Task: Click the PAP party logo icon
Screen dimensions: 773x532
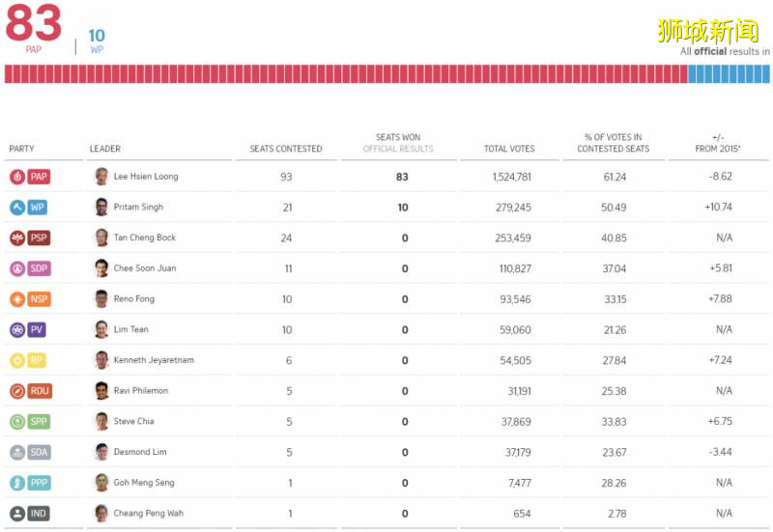Action: (x=17, y=177)
